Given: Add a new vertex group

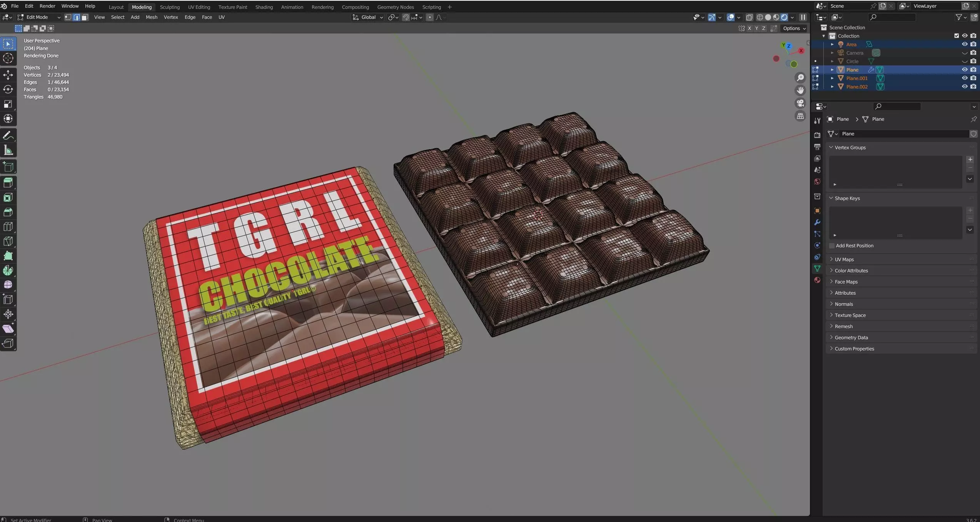Looking at the screenshot, I should 970,160.
